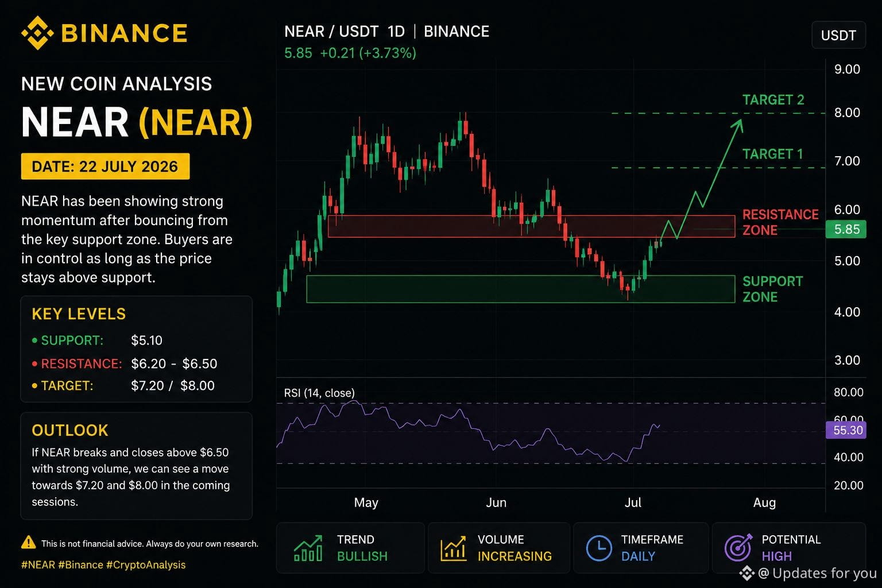Click the NEW COIN ANALYSIS heading
The image size is (882, 588).
[117, 84]
